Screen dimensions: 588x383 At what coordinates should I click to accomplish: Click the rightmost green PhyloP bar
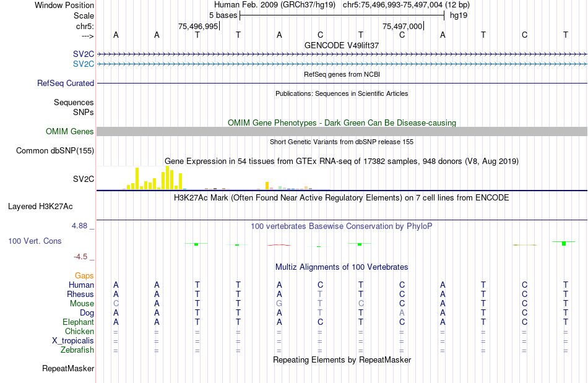564,243
